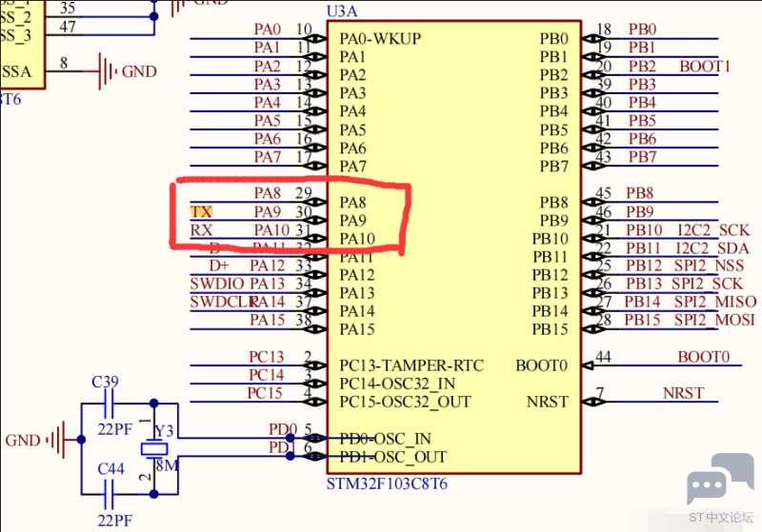Image resolution: width=762 pixels, height=532 pixels.
Task: Click the junction dot on PD1 wire
Action: (291, 456)
